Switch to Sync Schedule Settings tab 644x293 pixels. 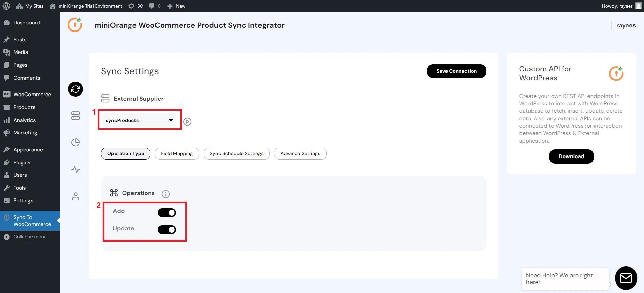[236, 153]
